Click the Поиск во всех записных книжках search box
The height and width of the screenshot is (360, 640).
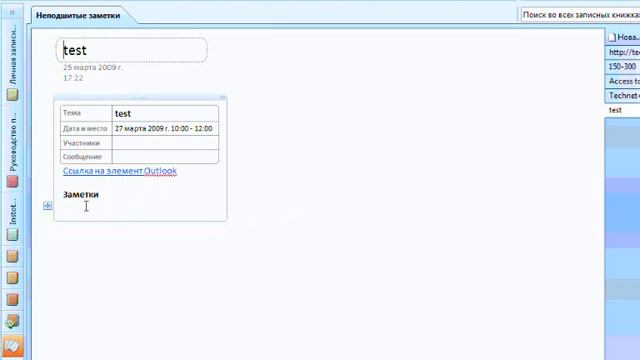(580, 15)
